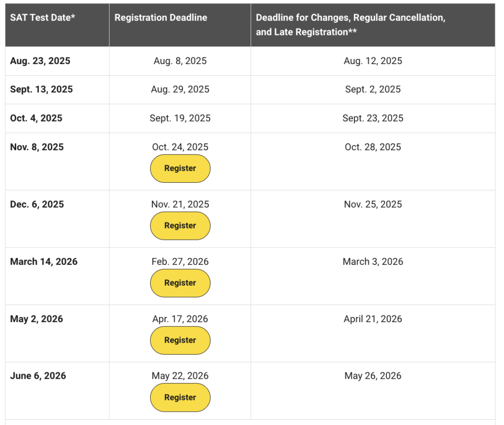Image resolution: width=504 pixels, height=425 pixels.
Task: Click the Sept. 13, 2025 test date
Action: (41, 90)
